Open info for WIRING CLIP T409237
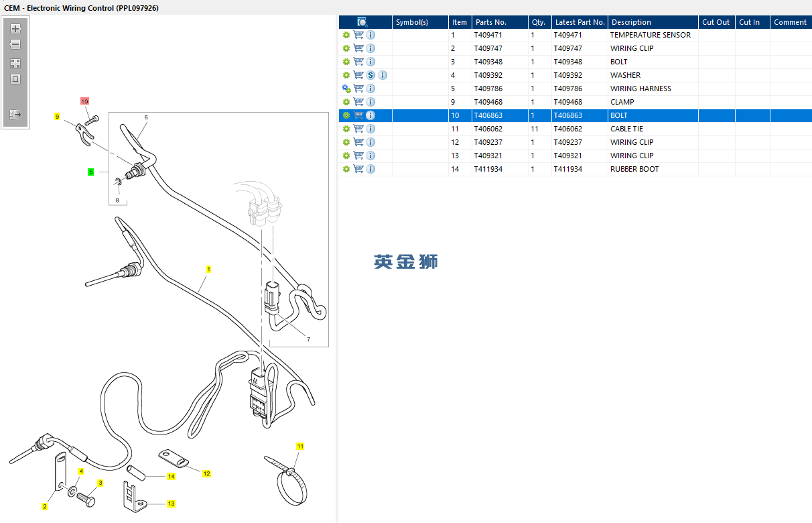Viewport: 812px width, 523px height. [x=370, y=142]
